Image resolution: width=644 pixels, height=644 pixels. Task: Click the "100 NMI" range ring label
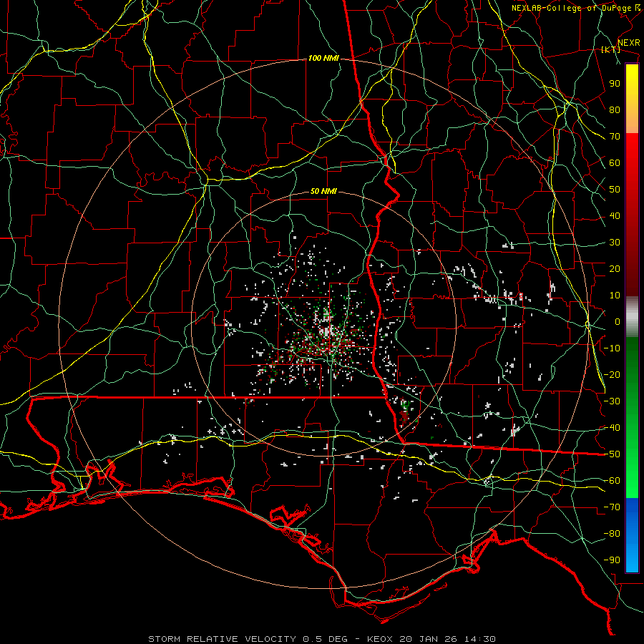(x=323, y=59)
